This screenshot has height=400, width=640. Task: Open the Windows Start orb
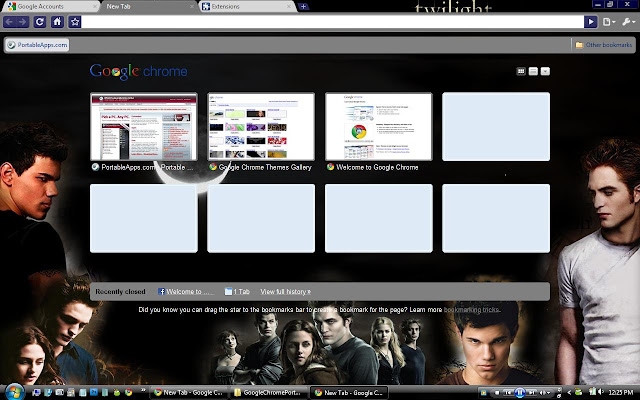tap(13, 392)
